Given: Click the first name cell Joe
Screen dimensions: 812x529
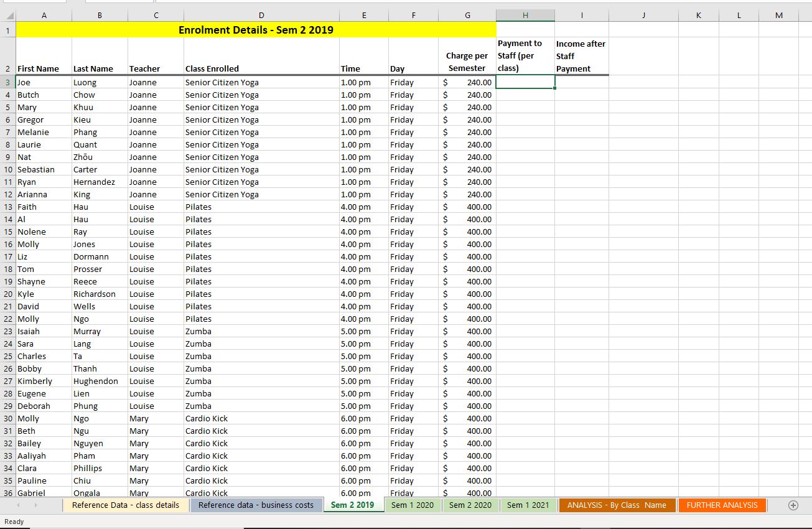Looking at the screenshot, I should click(44, 82).
